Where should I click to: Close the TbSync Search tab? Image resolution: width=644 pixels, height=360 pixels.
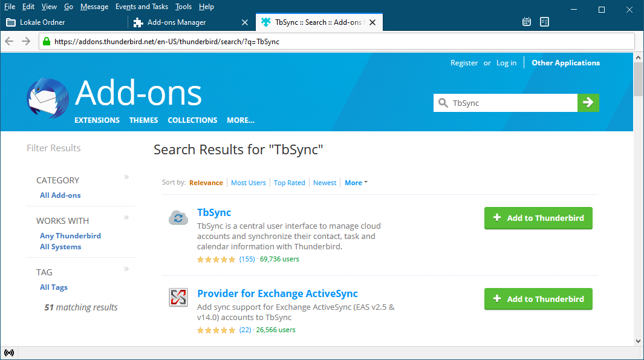pos(372,22)
